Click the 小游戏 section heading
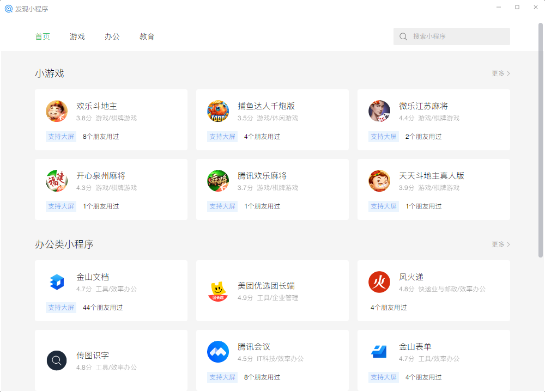The height and width of the screenshot is (392, 545). [50, 73]
